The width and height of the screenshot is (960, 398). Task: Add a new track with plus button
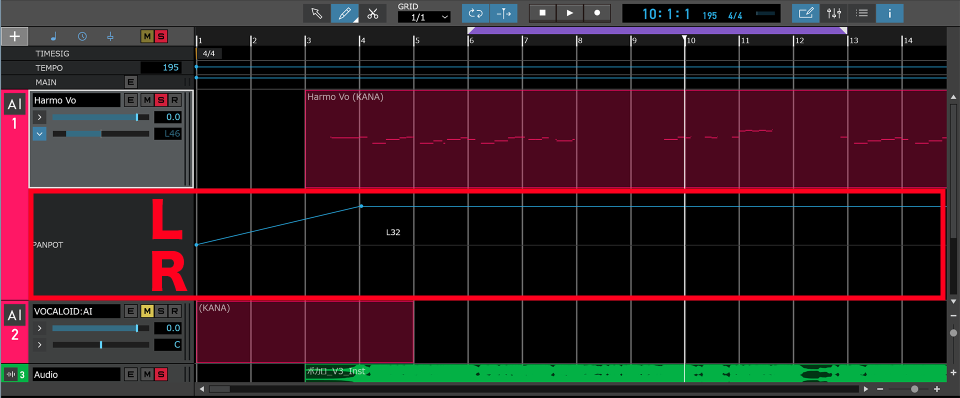pos(14,36)
